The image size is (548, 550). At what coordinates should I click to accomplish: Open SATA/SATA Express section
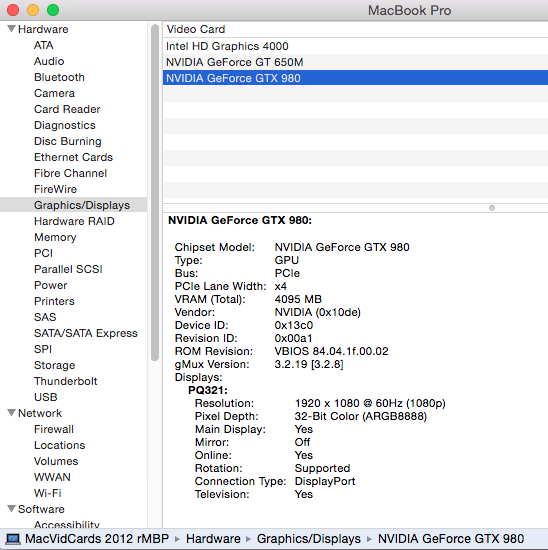(x=86, y=333)
